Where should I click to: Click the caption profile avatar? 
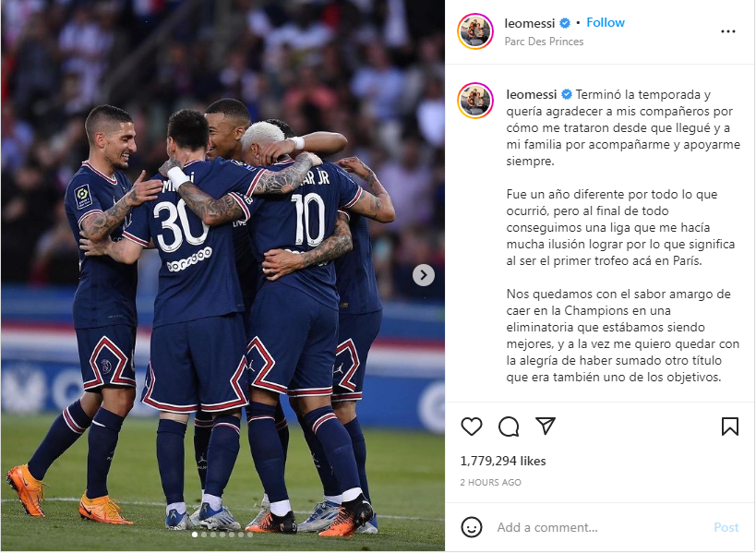click(474, 101)
